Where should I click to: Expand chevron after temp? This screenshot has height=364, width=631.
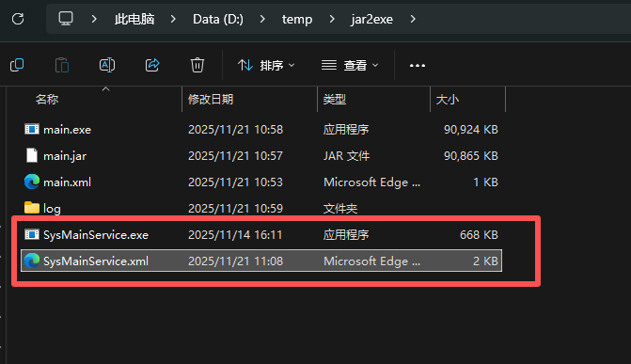click(x=332, y=19)
